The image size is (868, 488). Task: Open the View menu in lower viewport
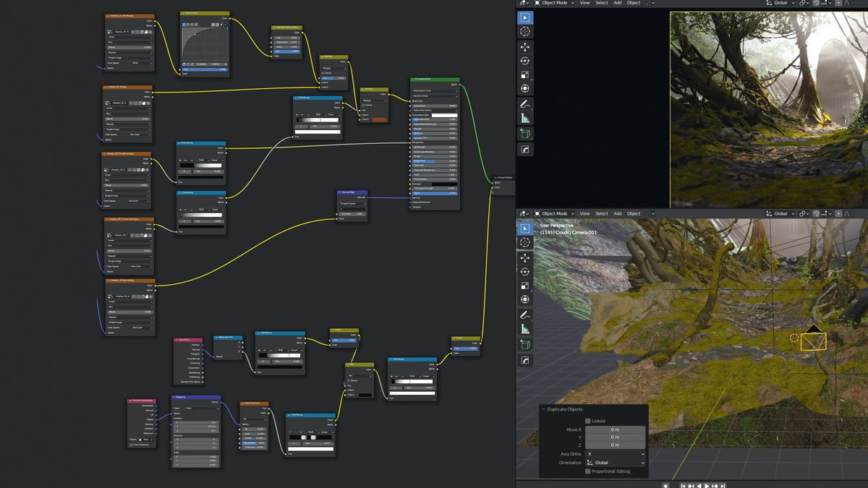coord(584,214)
